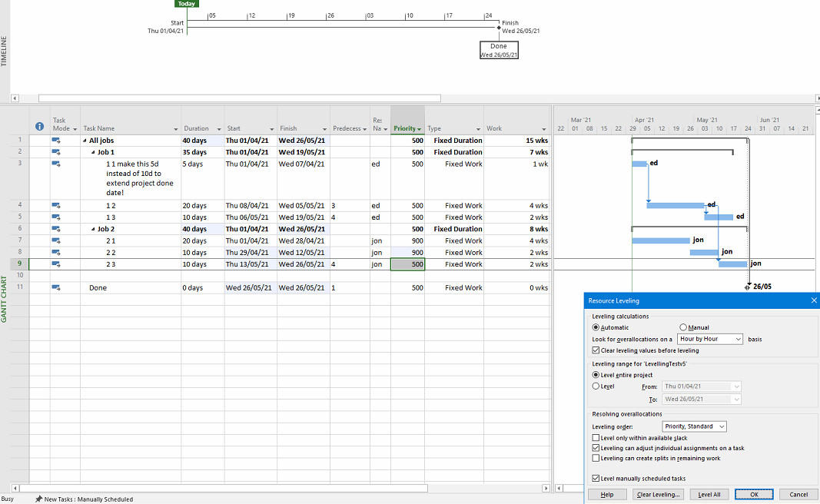
Task: Click the task mode icon for task 2 1
Action: pyautogui.click(x=56, y=240)
